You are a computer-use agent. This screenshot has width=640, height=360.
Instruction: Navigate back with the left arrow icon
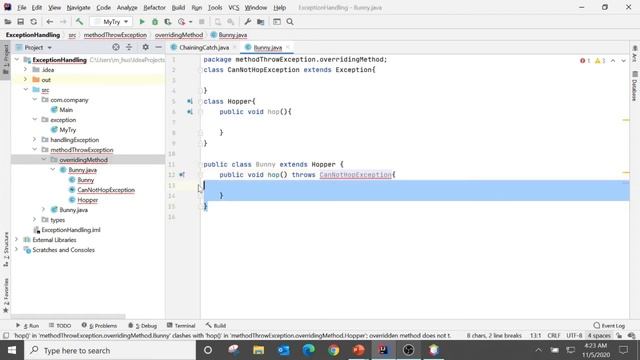[x=50, y=22]
